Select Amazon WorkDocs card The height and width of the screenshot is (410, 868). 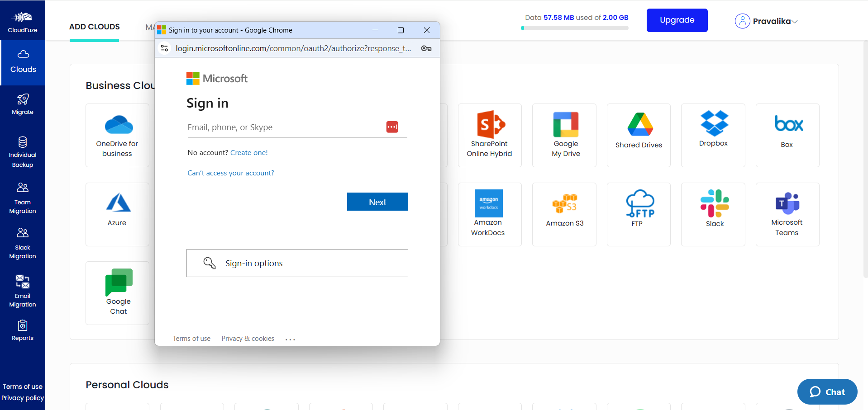coord(490,214)
